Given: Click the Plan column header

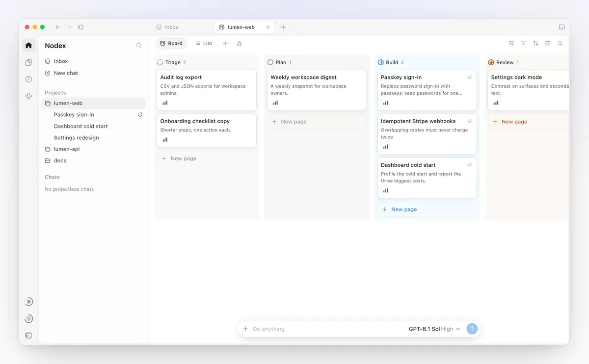Looking at the screenshot, I should (x=279, y=62).
